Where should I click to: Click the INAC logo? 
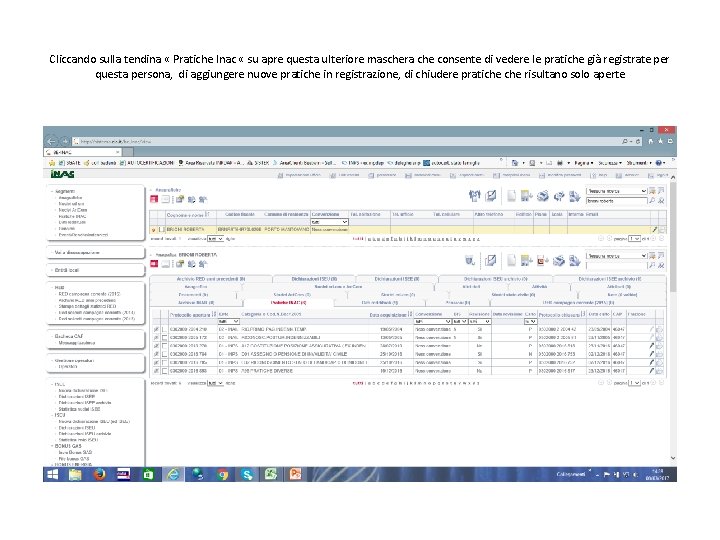[62, 174]
